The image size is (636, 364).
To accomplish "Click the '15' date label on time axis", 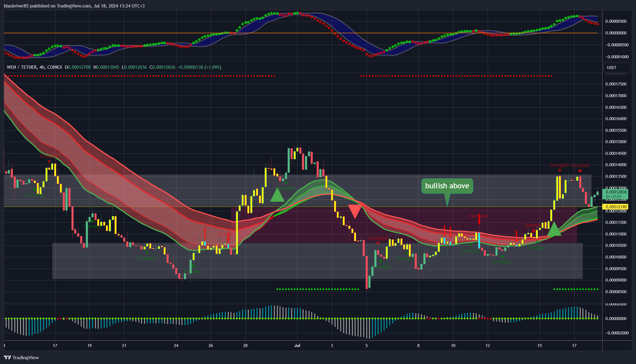I will tap(539, 345).
